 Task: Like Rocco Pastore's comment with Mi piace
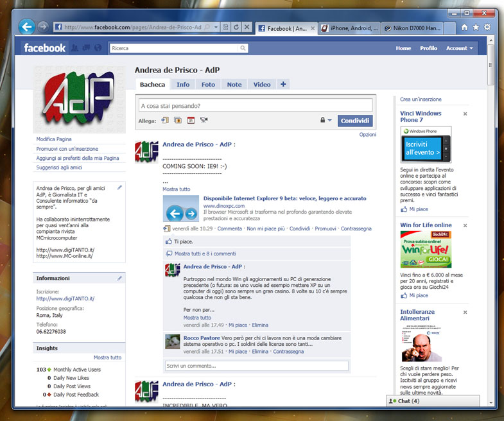238,352
